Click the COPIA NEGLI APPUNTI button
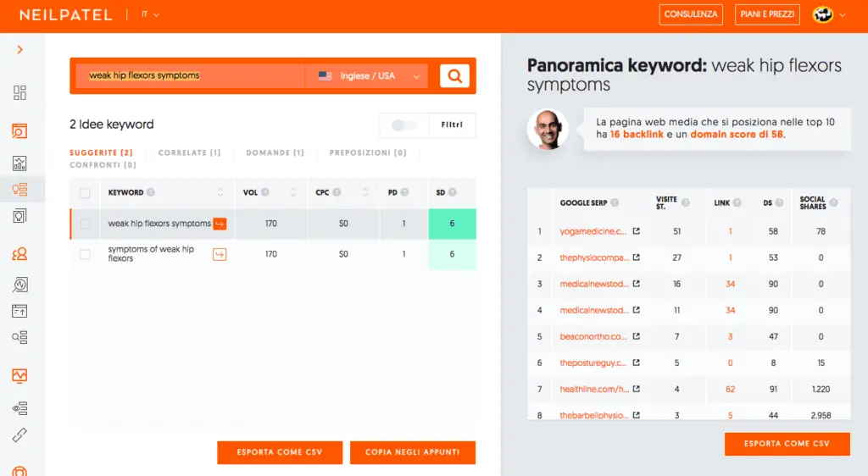Screen dimensions: 868x476 coord(413,452)
